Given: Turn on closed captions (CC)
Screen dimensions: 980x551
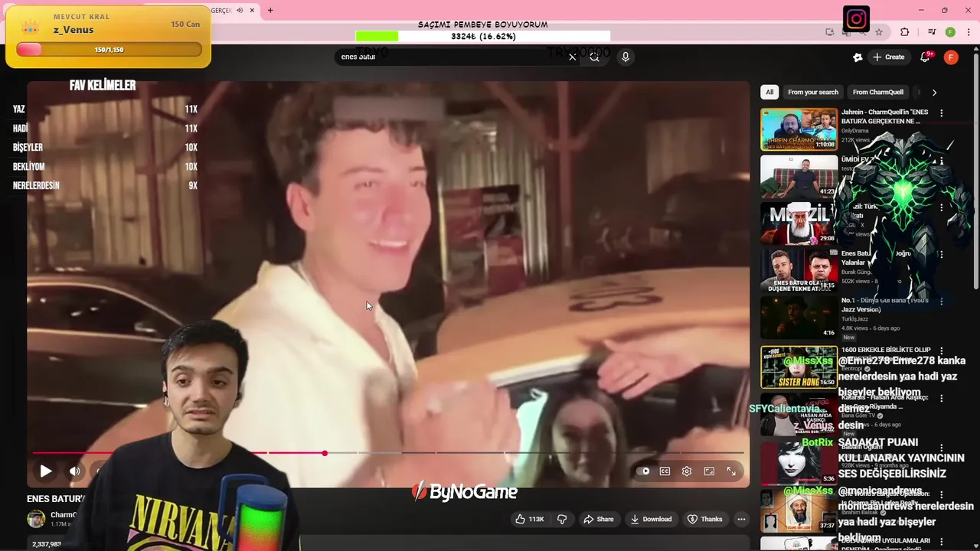Looking at the screenshot, I should 665,471.
